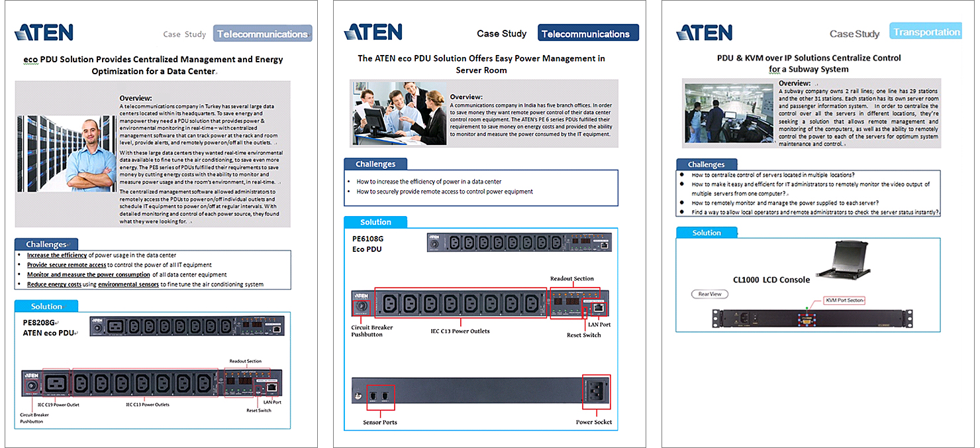Screen dimensions: 980x448
Task: Click 'How to centralize control of servers' bullet
Action: click(773, 175)
